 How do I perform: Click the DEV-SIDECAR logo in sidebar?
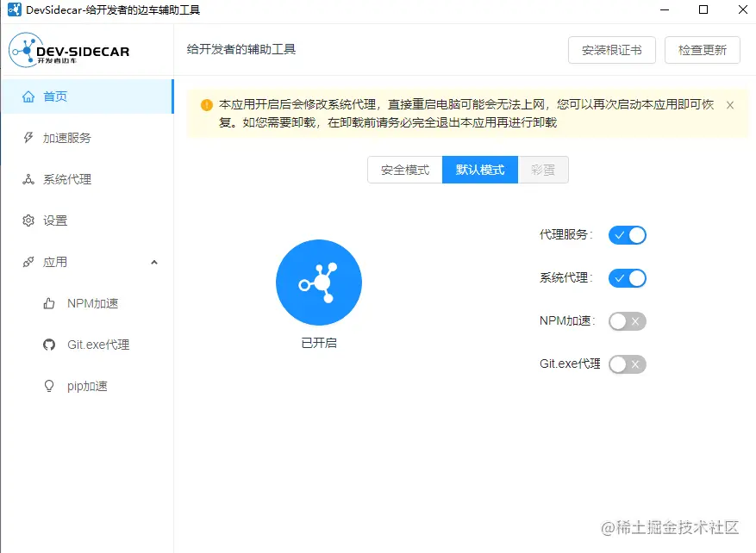[69, 50]
